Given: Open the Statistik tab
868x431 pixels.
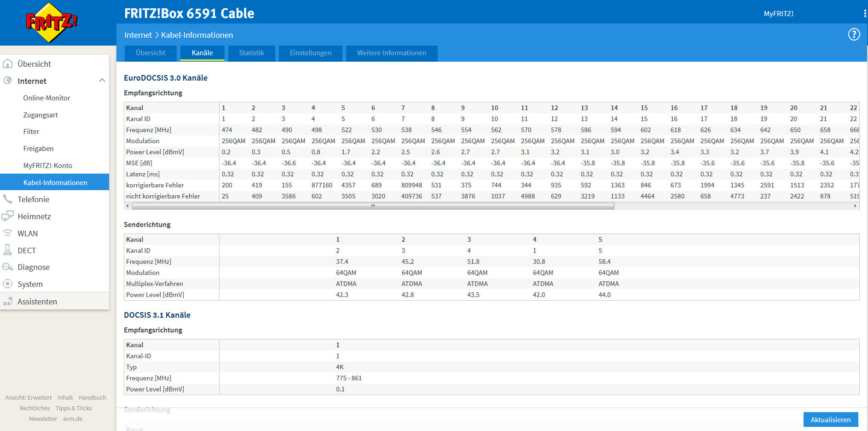Looking at the screenshot, I should pyautogui.click(x=251, y=53).
